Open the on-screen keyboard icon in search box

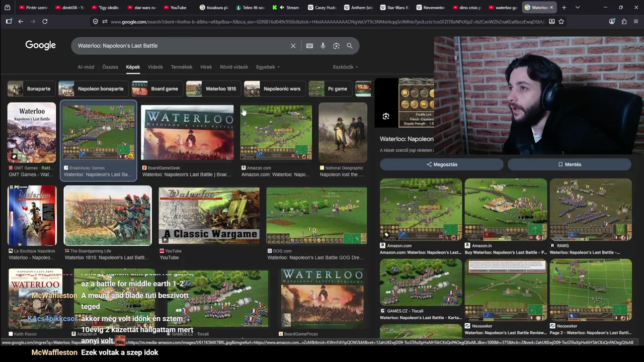(309, 46)
